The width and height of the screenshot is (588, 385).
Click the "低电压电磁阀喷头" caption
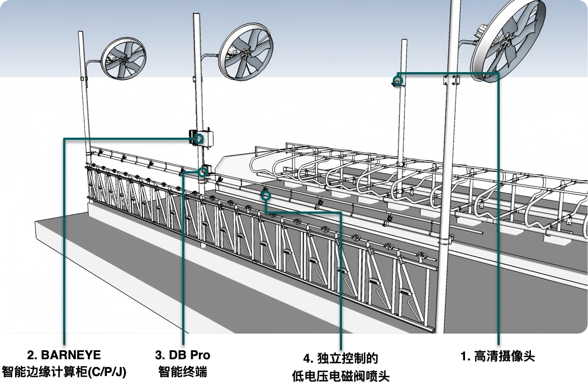[x=340, y=376]
